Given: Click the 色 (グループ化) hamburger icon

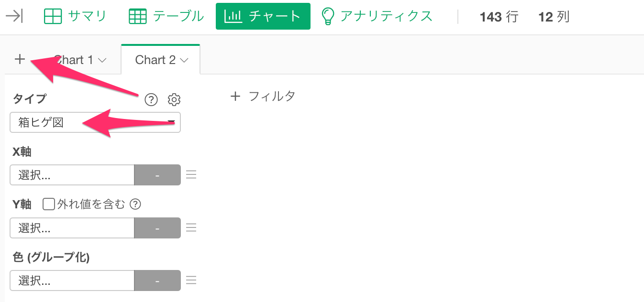Looking at the screenshot, I should coord(191,280).
